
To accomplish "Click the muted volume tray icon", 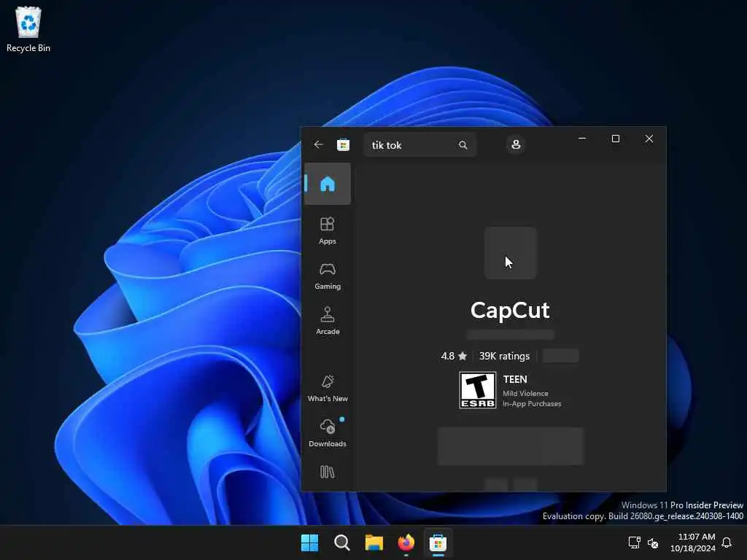I will tap(653, 542).
